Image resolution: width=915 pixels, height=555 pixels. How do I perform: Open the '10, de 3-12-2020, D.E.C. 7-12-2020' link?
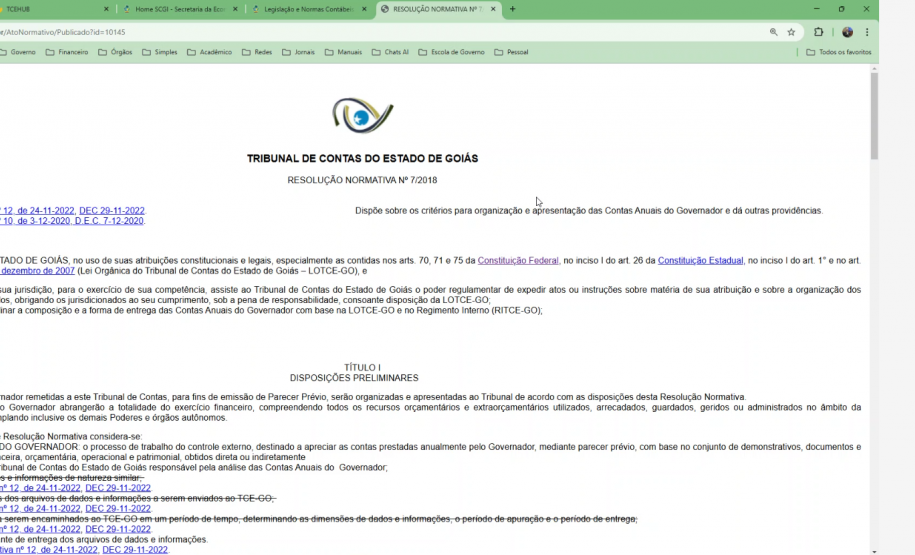[72, 221]
